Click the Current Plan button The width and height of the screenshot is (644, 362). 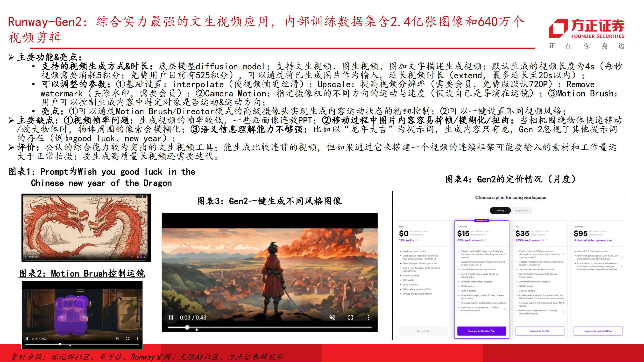tap(424, 331)
